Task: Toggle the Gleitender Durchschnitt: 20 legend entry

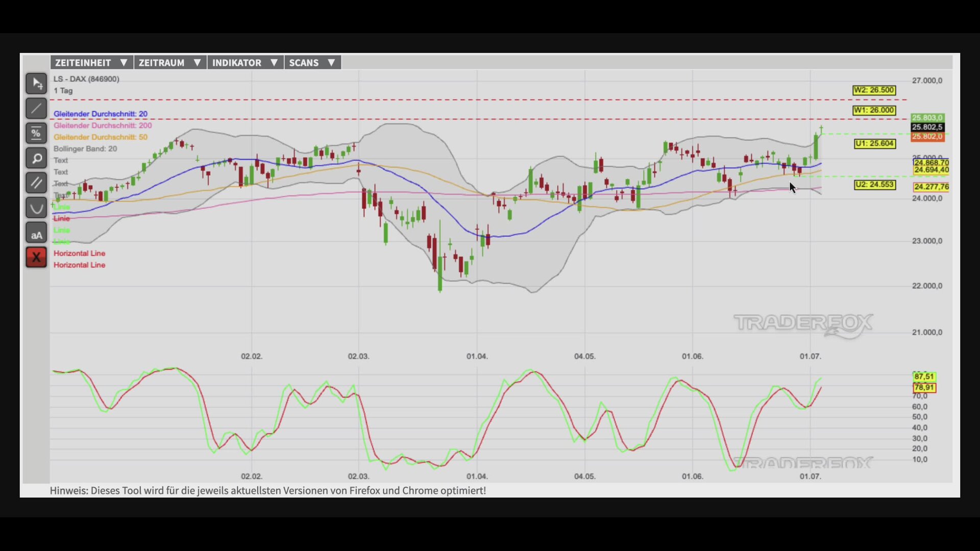Action: click(101, 114)
